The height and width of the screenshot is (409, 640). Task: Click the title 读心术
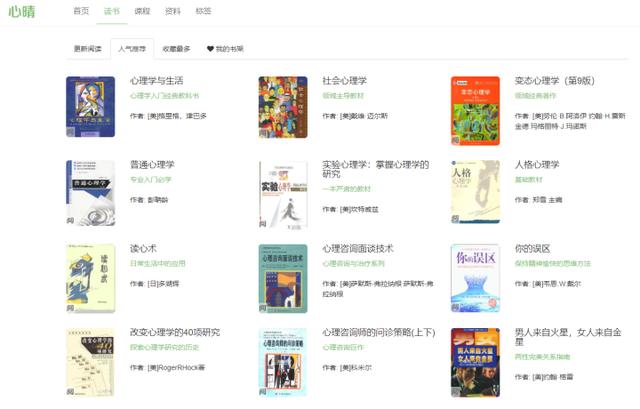click(x=143, y=249)
